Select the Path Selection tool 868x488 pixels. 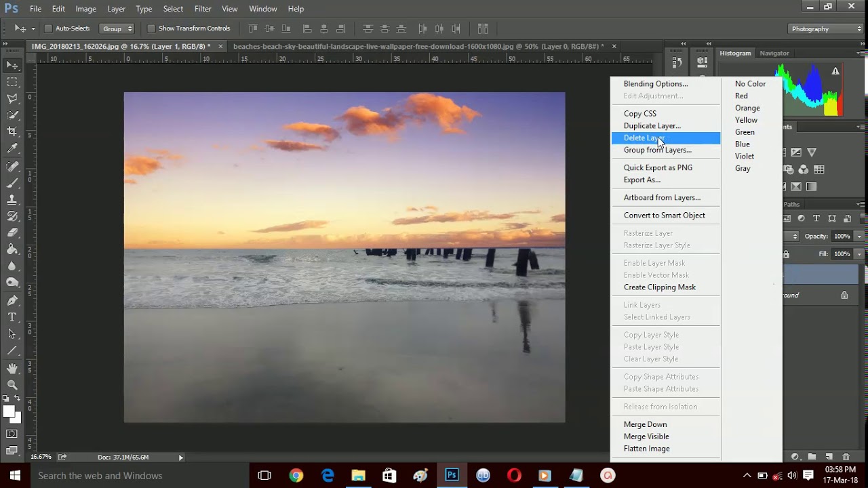pos(12,333)
